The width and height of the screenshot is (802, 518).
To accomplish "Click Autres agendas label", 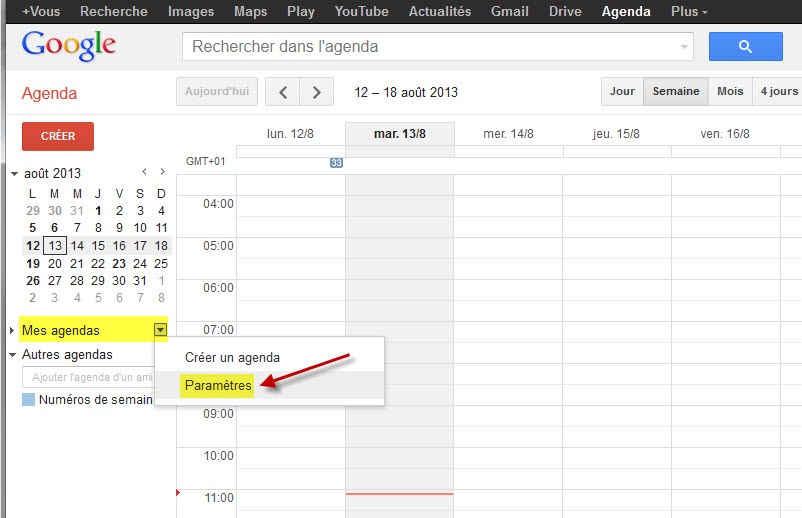I will point(67,354).
